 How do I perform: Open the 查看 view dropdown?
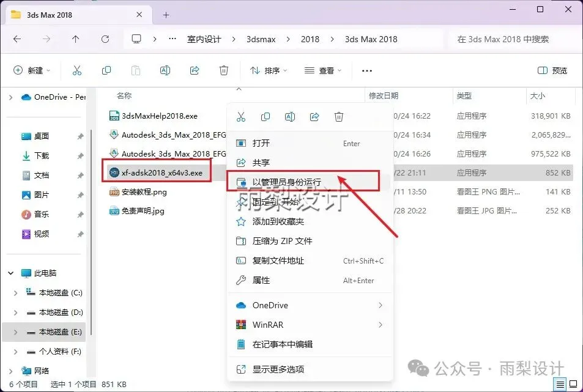[323, 70]
